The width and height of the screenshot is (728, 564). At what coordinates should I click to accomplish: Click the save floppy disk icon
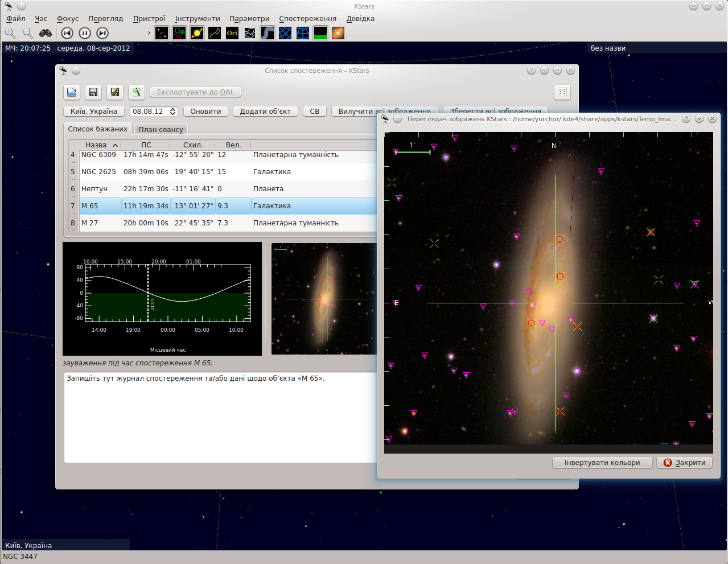[93, 92]
